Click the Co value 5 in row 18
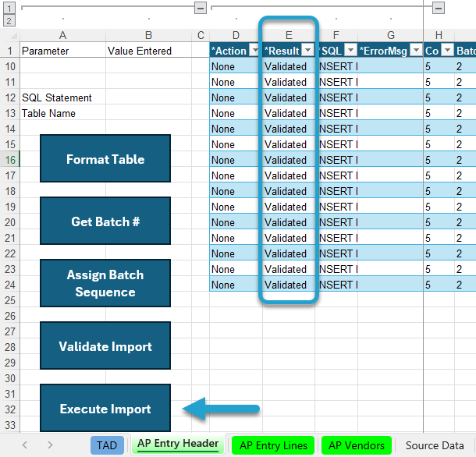The width and height of the screenshot is (476, 457). [x=439, y=191]
